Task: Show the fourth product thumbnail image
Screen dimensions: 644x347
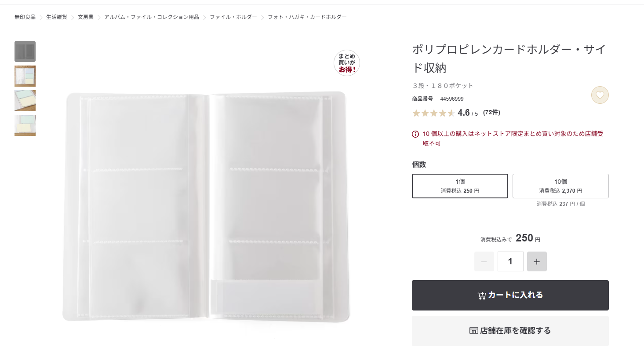Action: (25, 125)
